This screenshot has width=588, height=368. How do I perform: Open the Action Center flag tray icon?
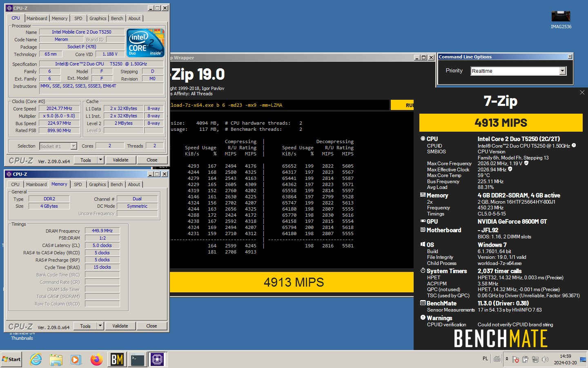(515, 359)
